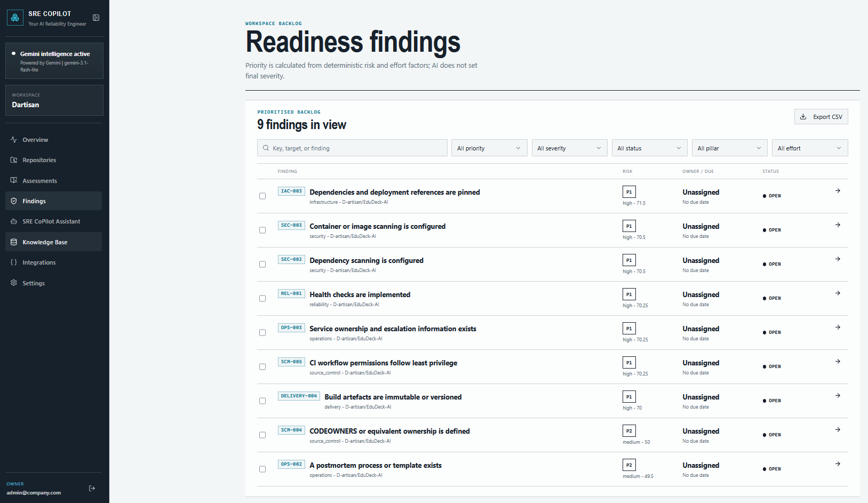Click the logout icon beside admin email

(x=92, y=488)
